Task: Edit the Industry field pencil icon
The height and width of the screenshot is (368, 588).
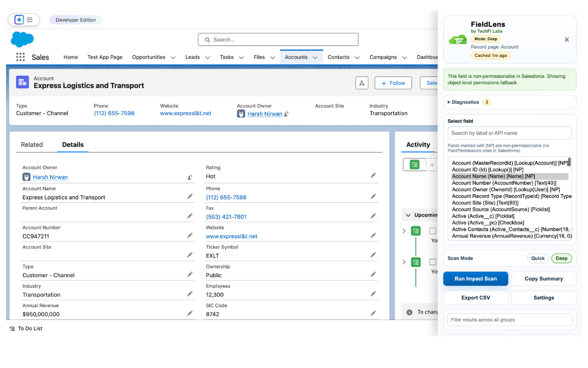Action: [190, 294]
